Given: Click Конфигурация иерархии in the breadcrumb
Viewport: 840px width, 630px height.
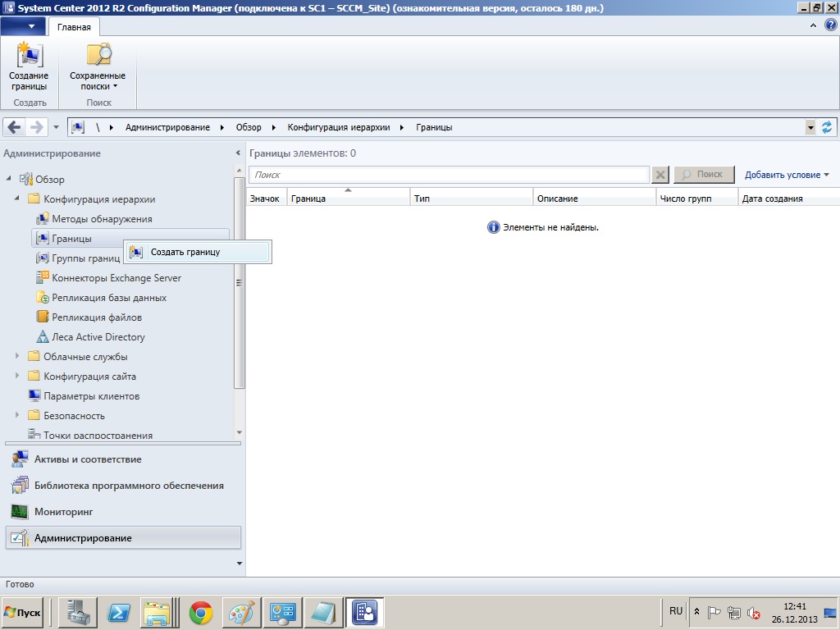Looking at the screenshot, I should (339, 127).
